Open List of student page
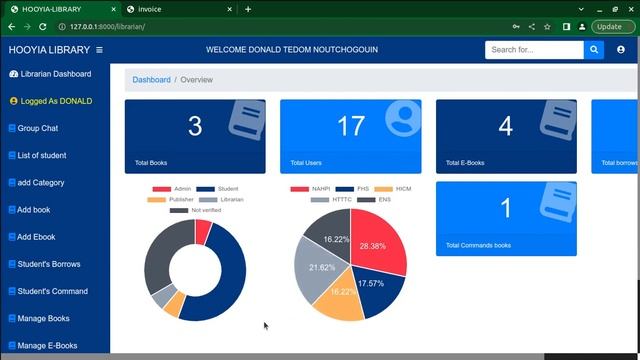Image resolution: width=640 pixels, height=360 pixels. point(42,156)
